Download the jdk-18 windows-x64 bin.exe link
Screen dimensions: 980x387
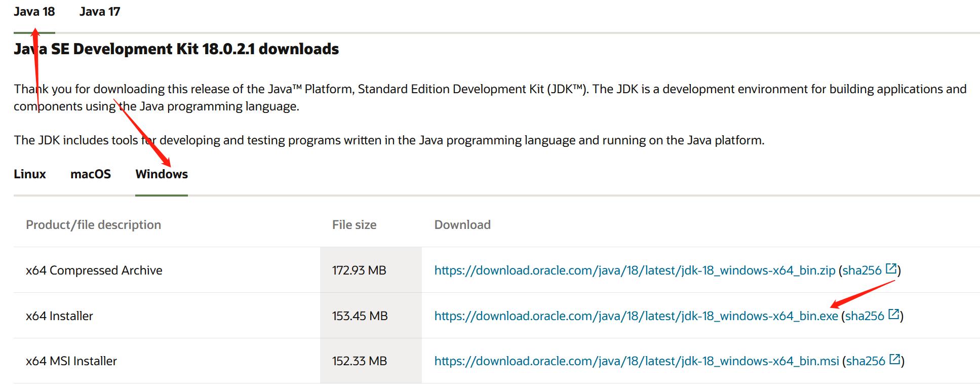click(x=636, y=316)
